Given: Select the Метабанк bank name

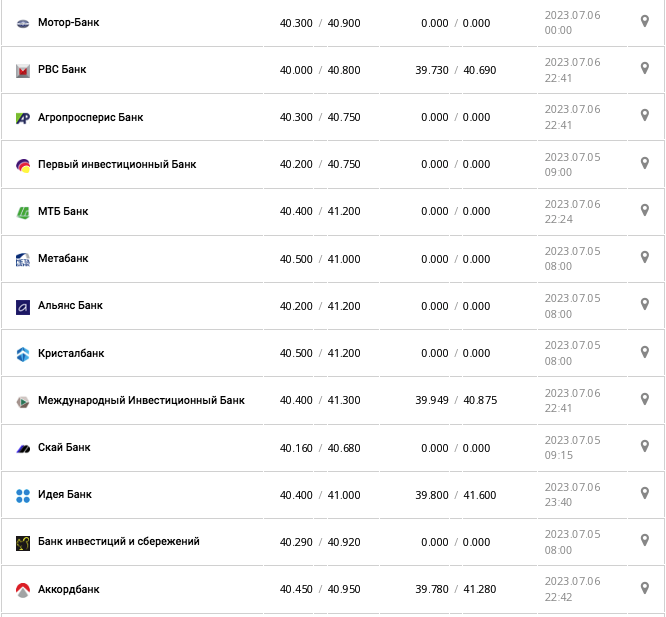Looking at the screenshot, I should pyautogui.click(x=63, y=258).
